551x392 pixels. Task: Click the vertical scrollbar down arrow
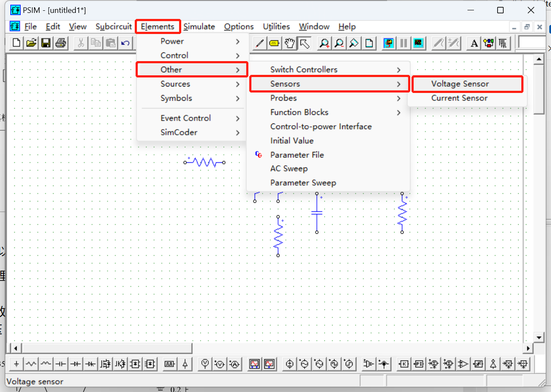(539, 337)
